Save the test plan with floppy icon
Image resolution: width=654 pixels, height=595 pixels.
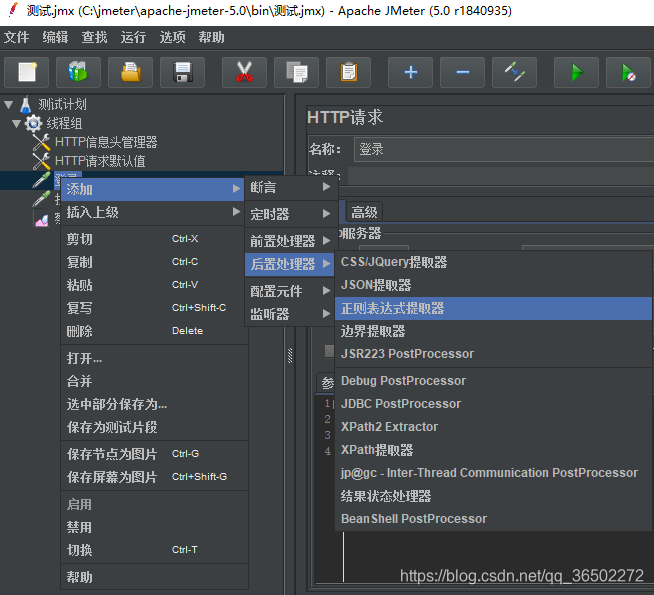pyautogui.click(x=183, y=73)
